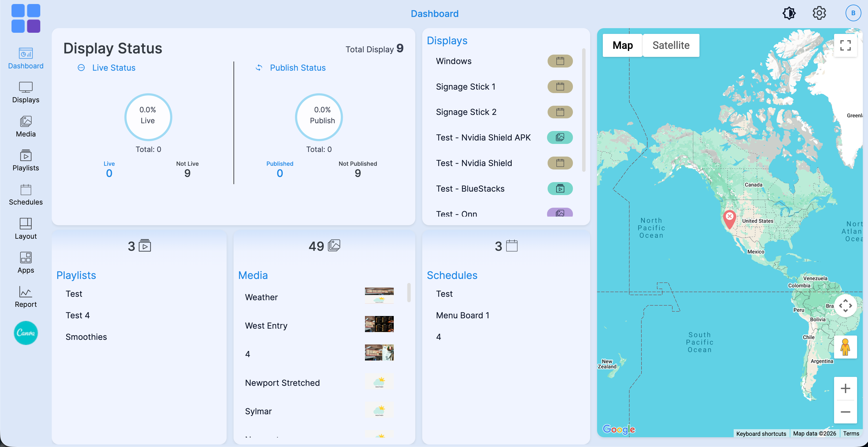Screen dimensions: 868x447
Task: Open settings via the gear icon
Action: pyautogui.click(x=819, y=14)
